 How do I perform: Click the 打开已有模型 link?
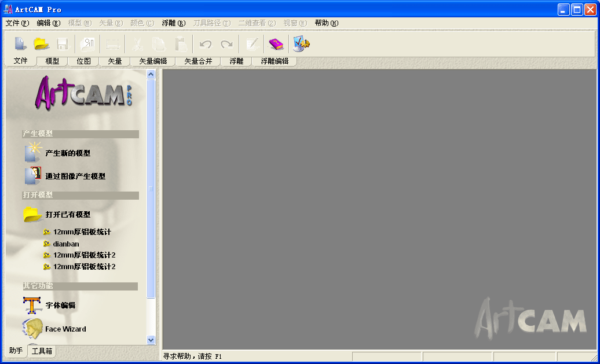[x=68, y=215]
